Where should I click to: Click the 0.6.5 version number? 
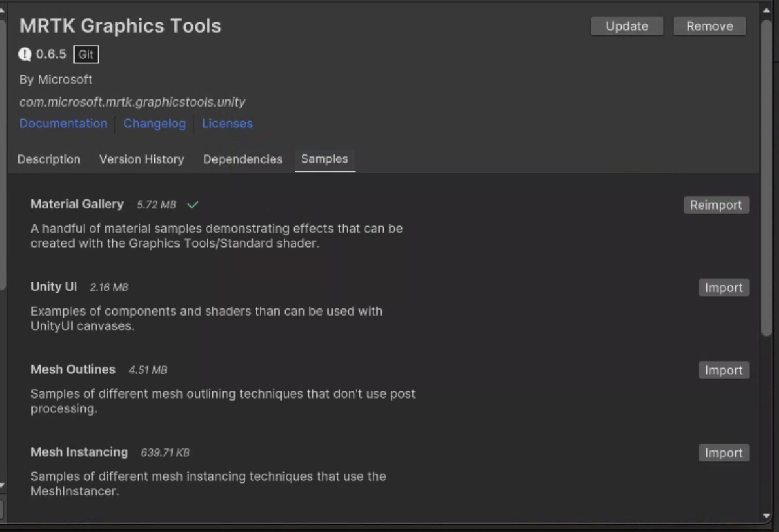coord(51,54)
